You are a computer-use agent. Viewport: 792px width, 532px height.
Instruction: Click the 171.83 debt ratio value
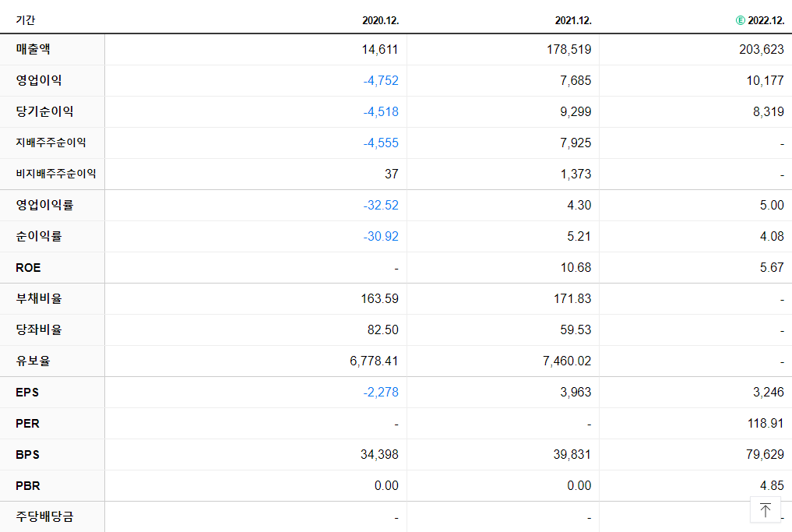click(572, 298)
